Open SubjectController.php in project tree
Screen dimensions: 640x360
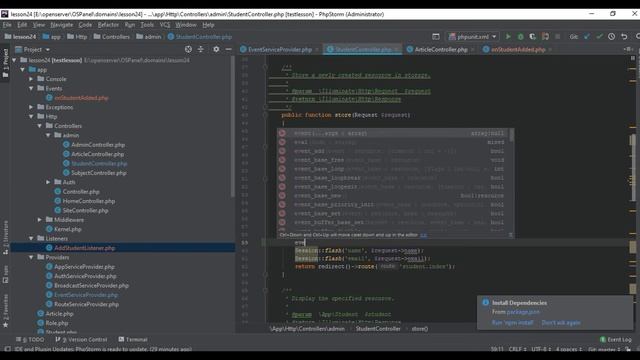(99, 173)
